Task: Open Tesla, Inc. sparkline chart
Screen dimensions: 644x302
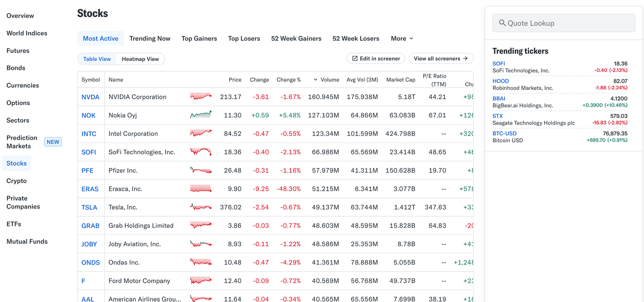Action: pyautogui.click(x=201, y=207)
